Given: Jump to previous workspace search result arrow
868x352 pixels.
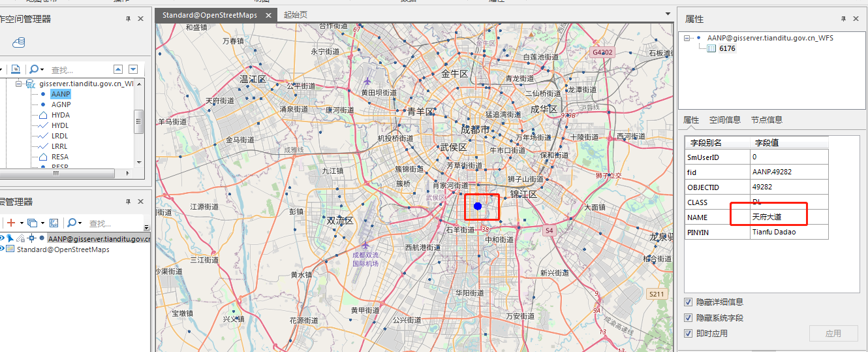Looking at the screenshot, I should pyautogui.click(x=118, y=69).
